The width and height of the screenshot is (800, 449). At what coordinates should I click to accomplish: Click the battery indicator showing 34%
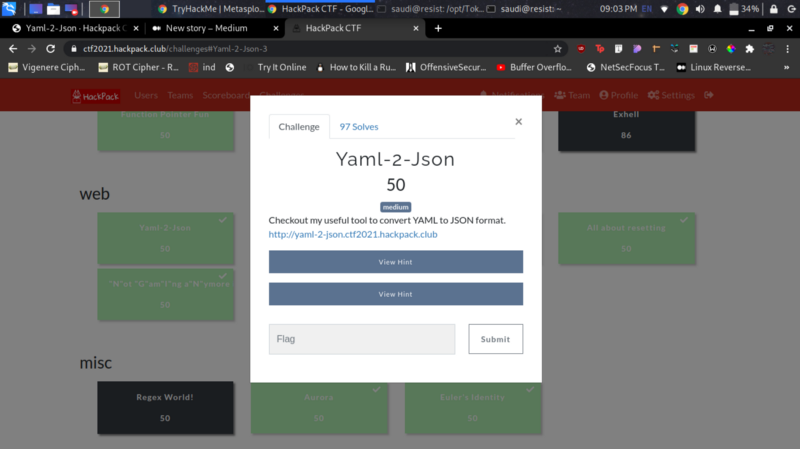pos(744,9)
